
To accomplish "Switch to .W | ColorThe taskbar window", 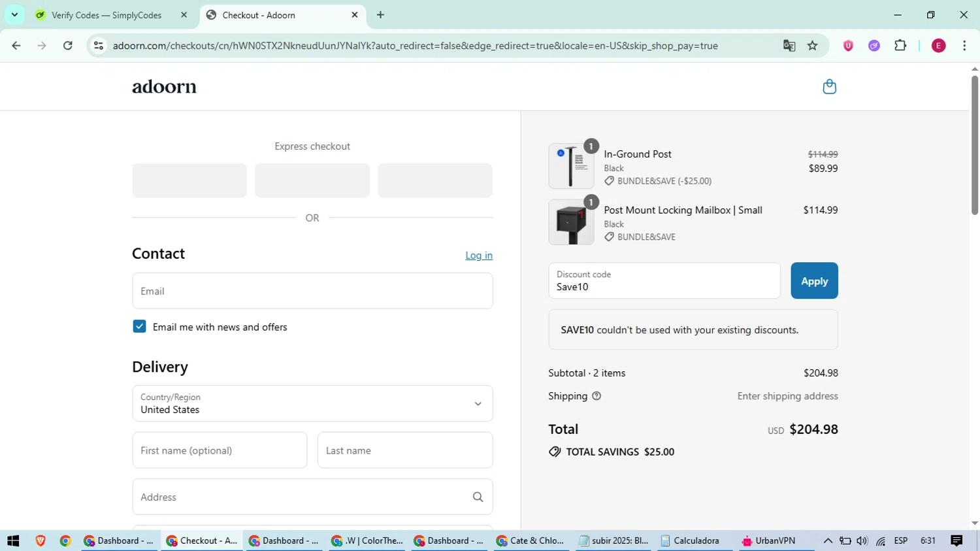I will click(x=367, y=541).
